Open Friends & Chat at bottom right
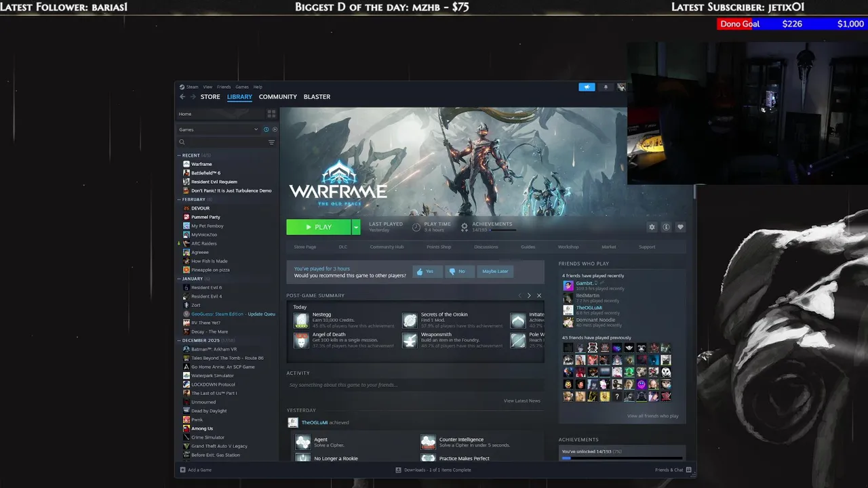 point(673,470)
